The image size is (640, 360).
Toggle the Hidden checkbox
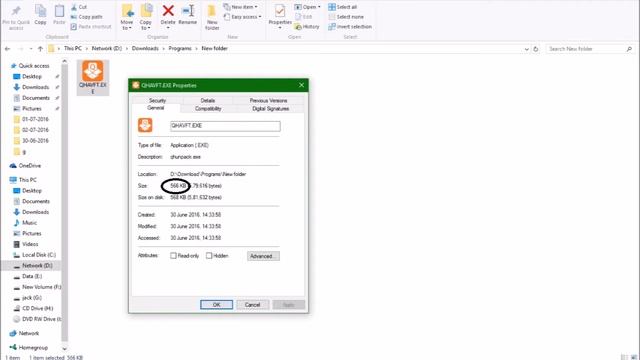209,256
